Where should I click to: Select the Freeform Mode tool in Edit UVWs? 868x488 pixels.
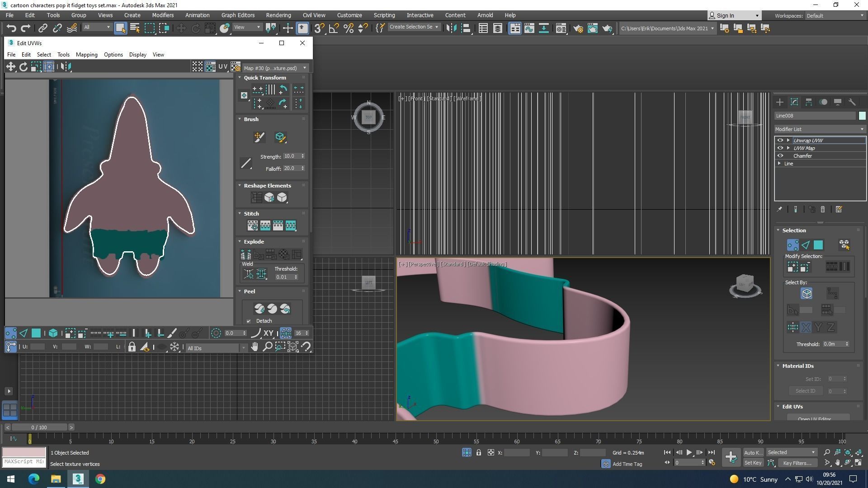click(49, 67)
